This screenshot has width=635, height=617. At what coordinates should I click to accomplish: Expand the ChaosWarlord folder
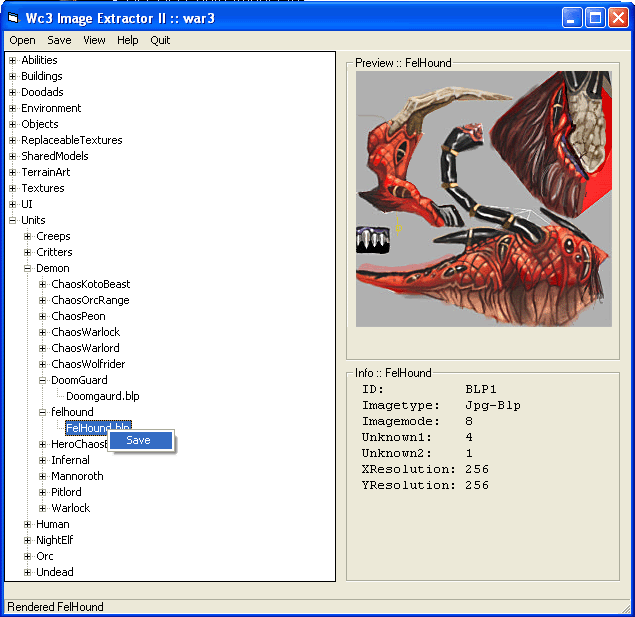[43, 348]
